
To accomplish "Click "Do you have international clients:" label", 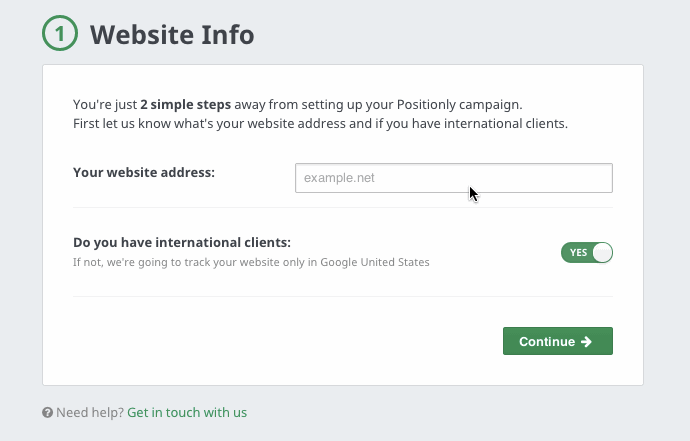I will (x=182, y=242).
